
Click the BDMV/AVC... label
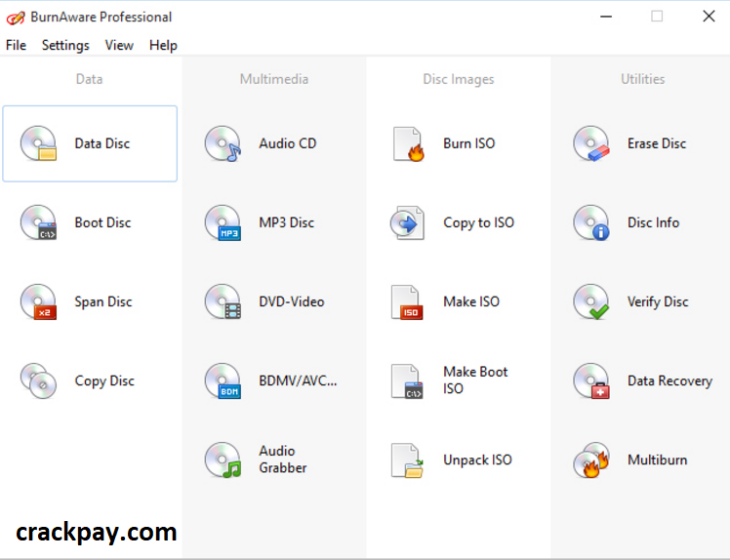coord(298,380)
